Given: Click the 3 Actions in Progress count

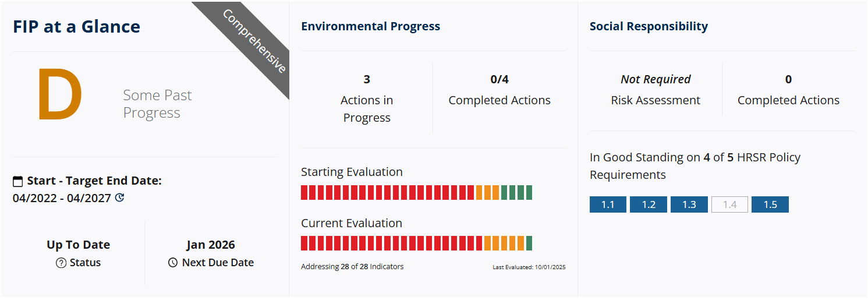Looking at the screenshot, I should click(367, 79).
